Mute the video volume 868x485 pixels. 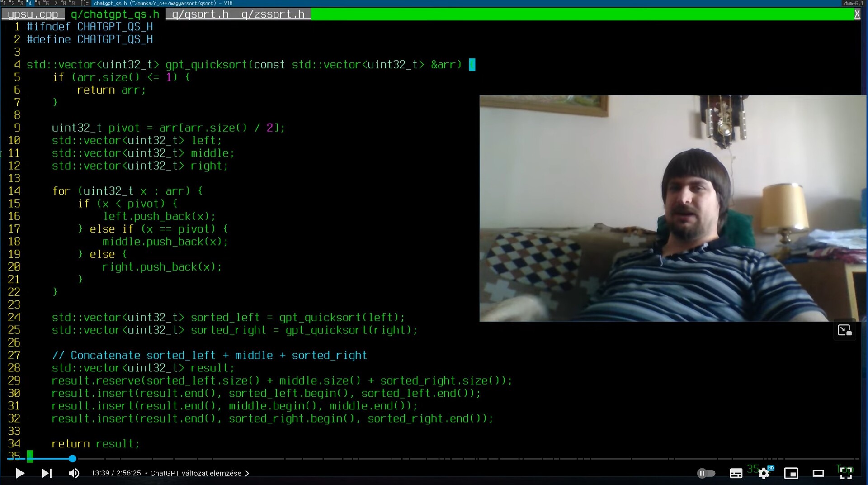[74, 473]
